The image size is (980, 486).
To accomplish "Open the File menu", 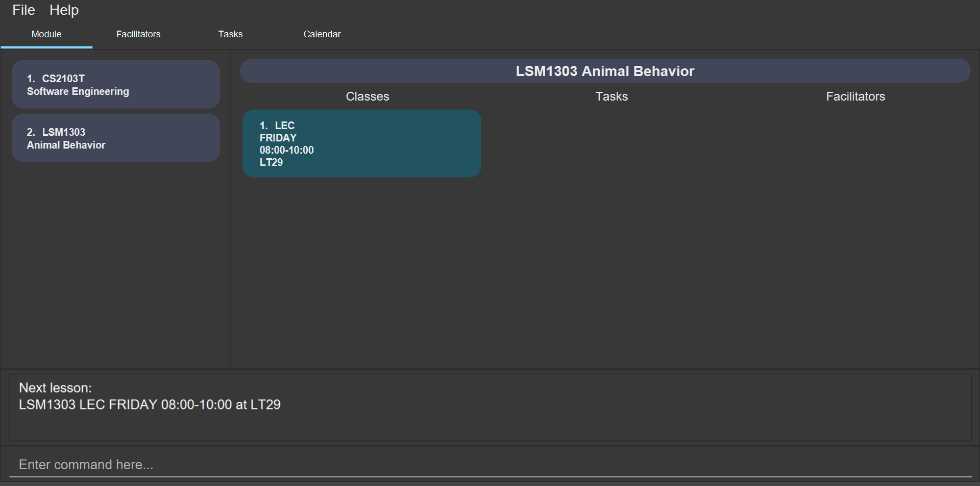I will (x=23, y=10).
